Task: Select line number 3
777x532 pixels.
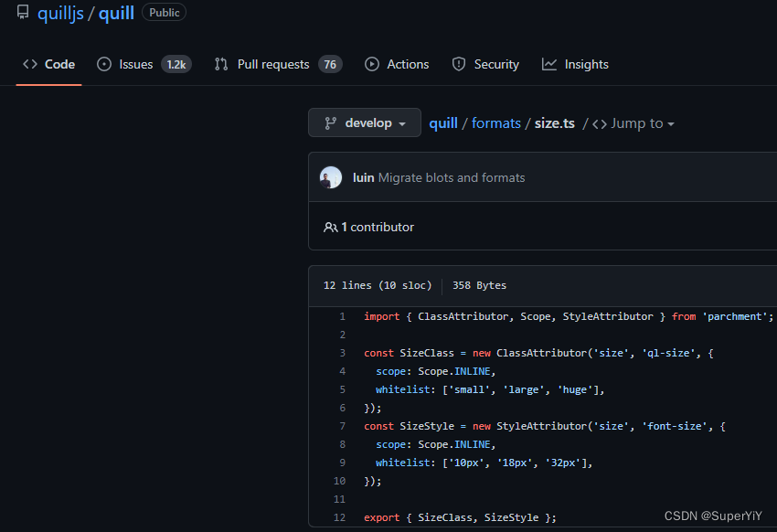Action: pyautogui.click(x=343, y=353)
